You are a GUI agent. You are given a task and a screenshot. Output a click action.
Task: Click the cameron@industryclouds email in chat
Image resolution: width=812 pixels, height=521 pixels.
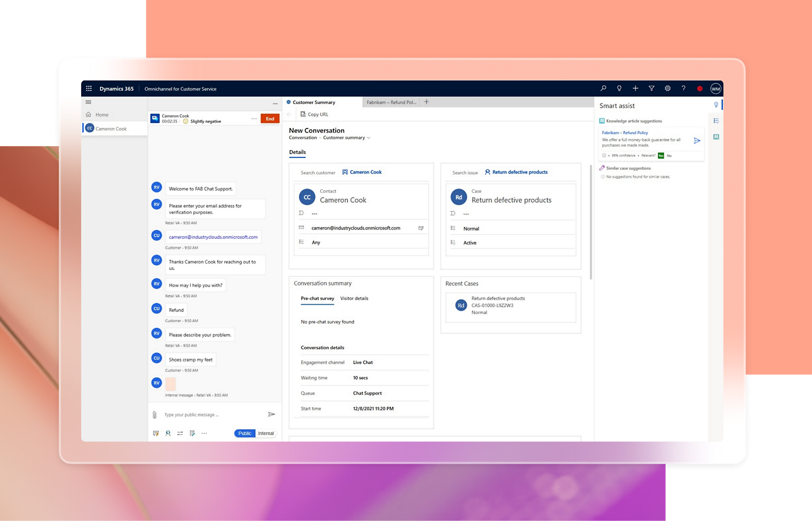click(213, 237)
